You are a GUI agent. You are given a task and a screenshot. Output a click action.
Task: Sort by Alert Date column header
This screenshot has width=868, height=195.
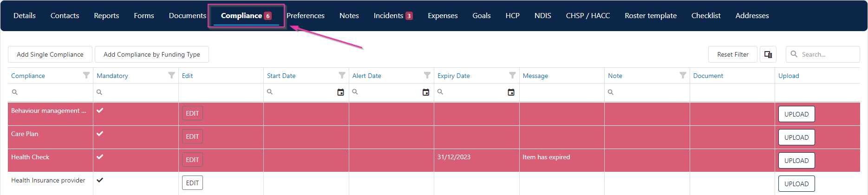tap(367, 76)
